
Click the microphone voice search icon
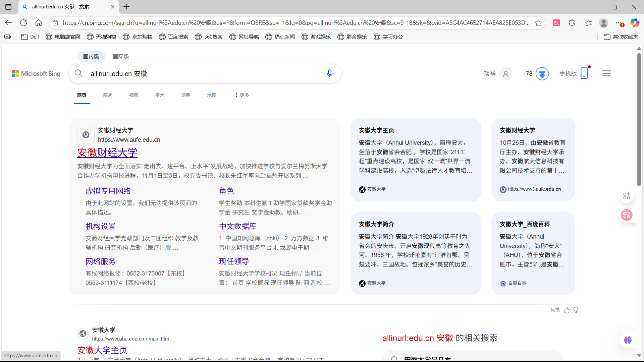coord(329,73)
